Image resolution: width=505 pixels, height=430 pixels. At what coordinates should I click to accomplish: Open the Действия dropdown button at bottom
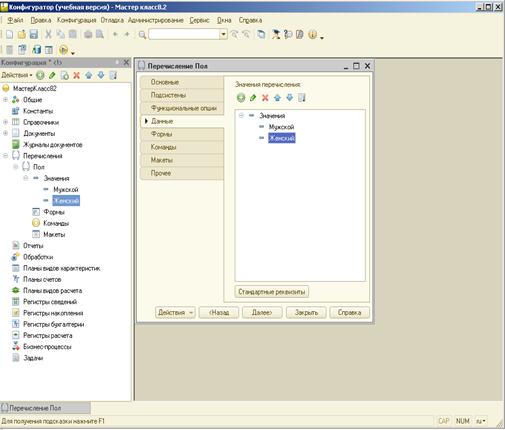tap(175, 312)
